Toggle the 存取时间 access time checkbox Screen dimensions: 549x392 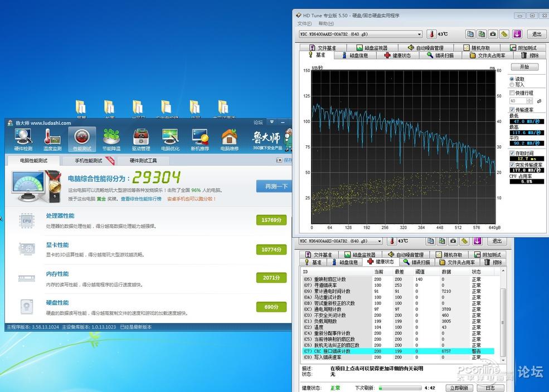(x=512, y=153)
